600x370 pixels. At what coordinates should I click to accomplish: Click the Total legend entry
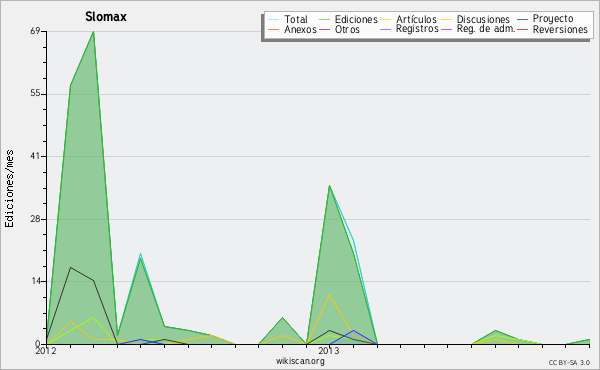[x=296, y=19]
